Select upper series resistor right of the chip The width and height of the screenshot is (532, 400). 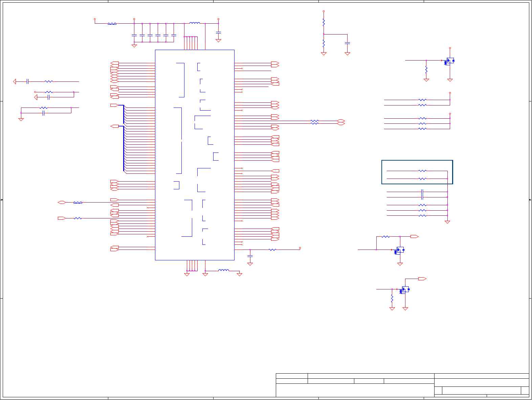(x=314, y=121)
